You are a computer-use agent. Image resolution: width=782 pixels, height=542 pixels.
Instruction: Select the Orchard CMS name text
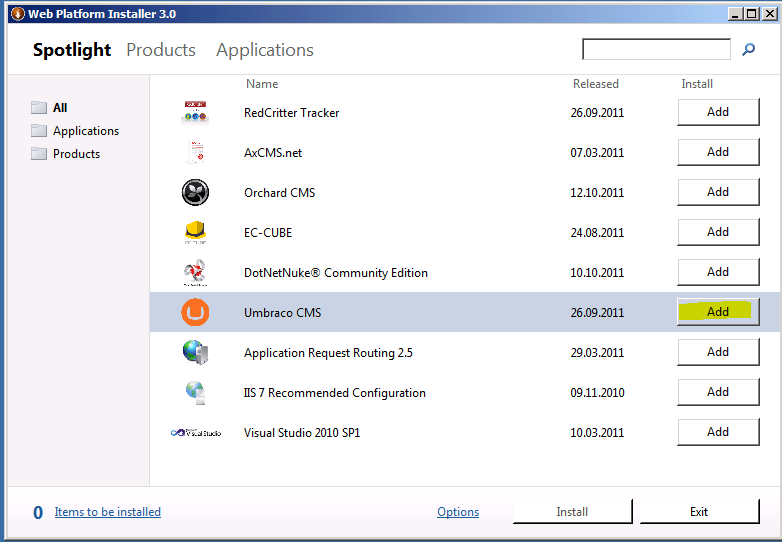[x=279, y=192]
